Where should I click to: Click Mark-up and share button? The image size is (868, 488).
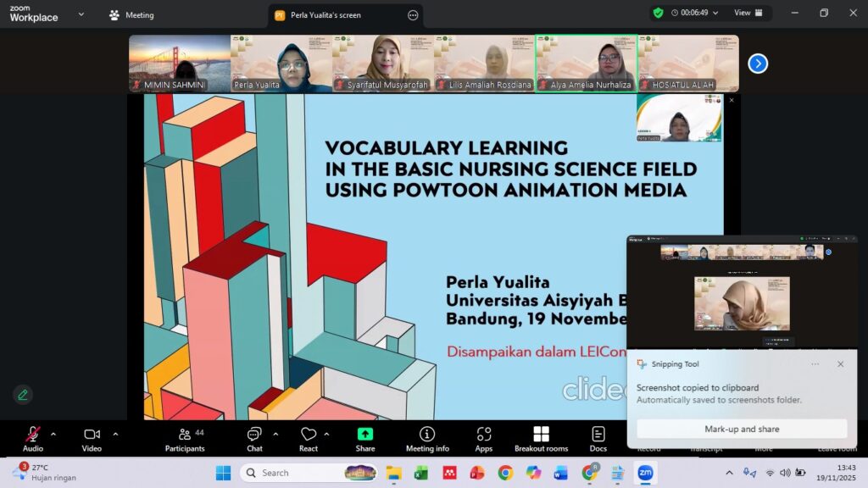click(742, 429)
